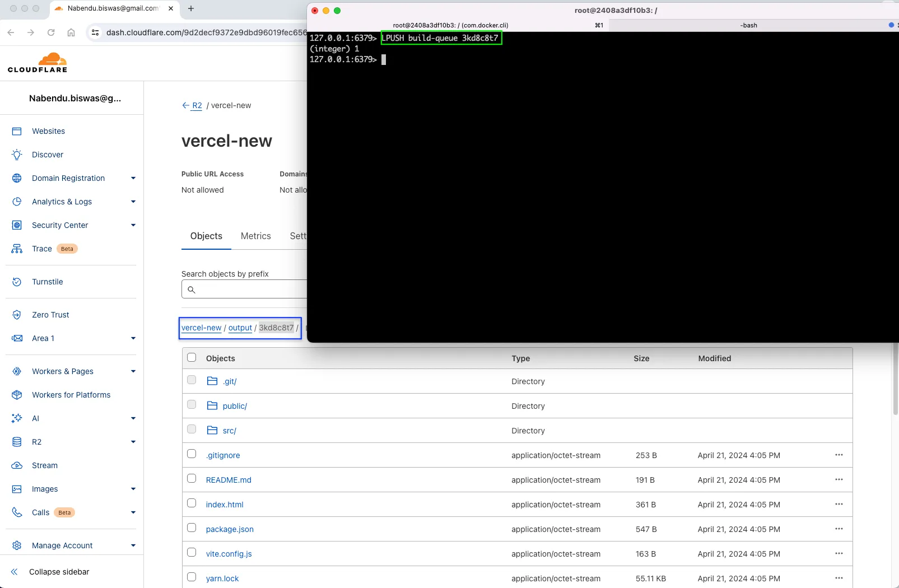Open the output breadcrumb path link

tap(240, 328)
